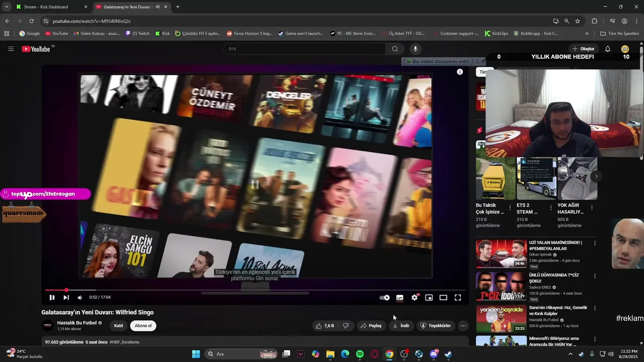Open YouTube notifications bell

[x=608, y=49]
